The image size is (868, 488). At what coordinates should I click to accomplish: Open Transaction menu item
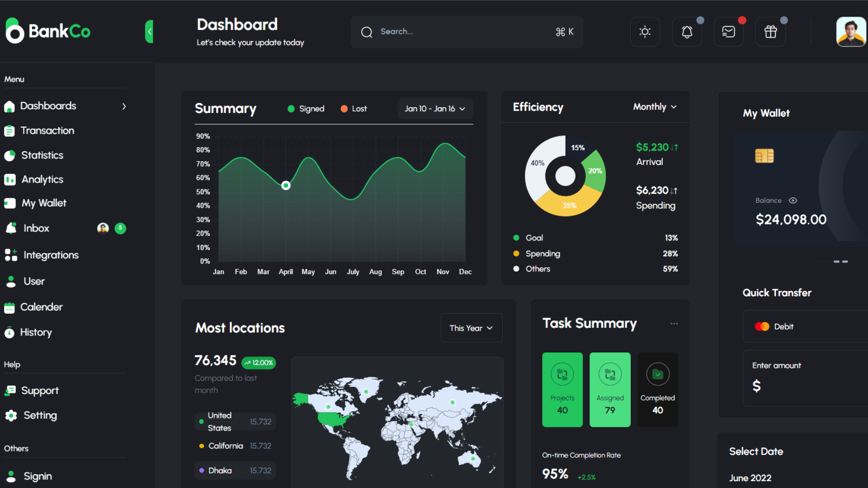click(x=47, y=131)
